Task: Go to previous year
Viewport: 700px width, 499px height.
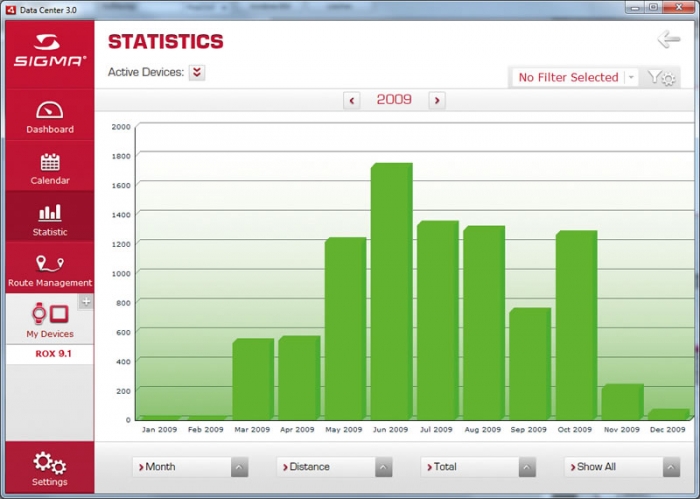Action: (351, 100)
